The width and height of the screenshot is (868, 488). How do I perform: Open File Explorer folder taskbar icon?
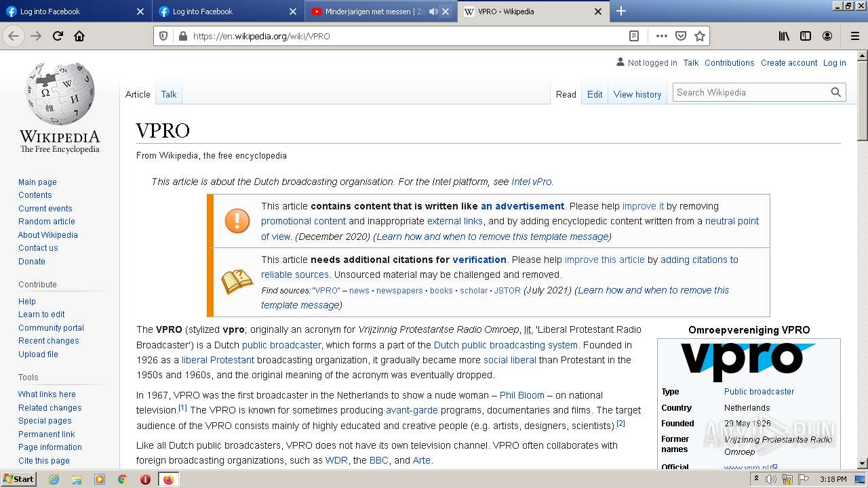click(77, 479)
